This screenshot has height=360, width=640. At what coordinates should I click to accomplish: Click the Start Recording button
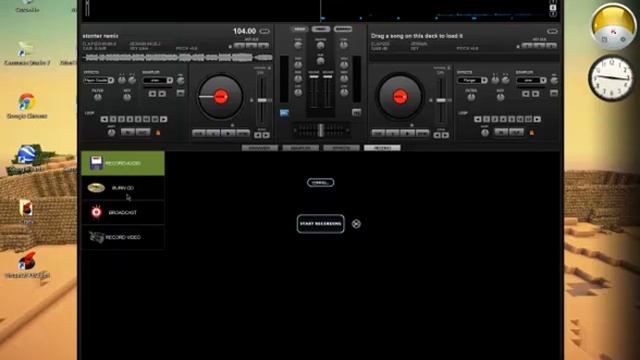320,224
